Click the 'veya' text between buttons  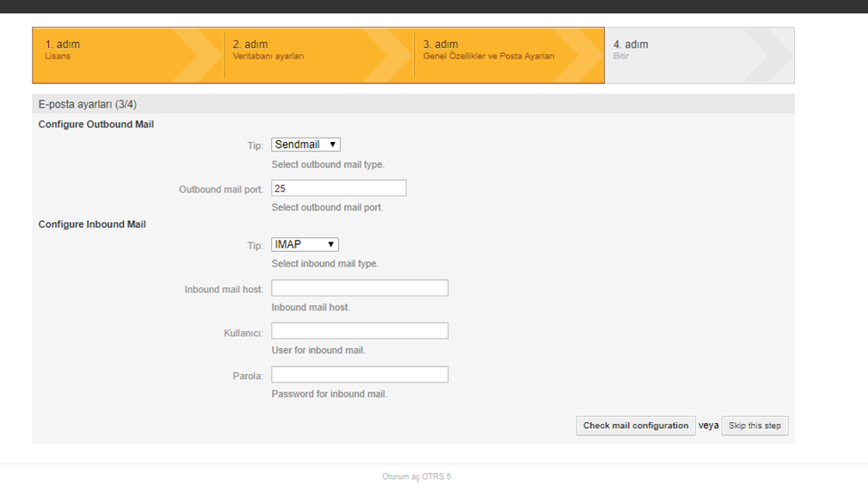click(x=709, y=425)
